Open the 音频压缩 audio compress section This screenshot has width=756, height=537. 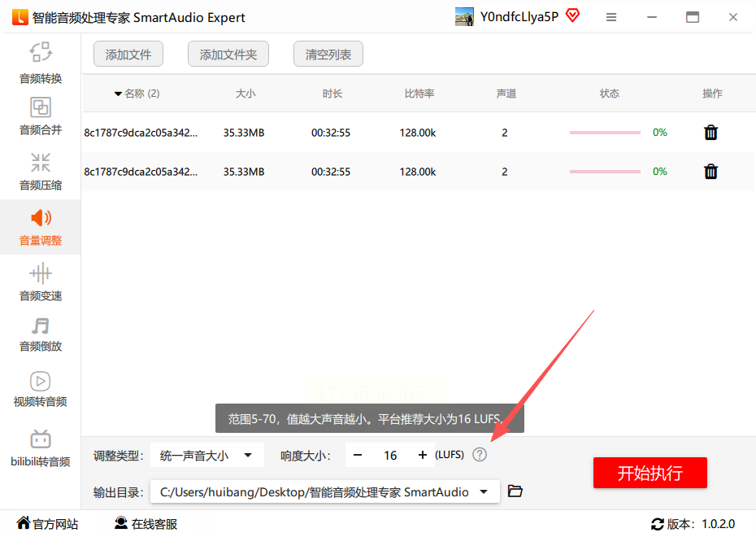coord(41,172)
